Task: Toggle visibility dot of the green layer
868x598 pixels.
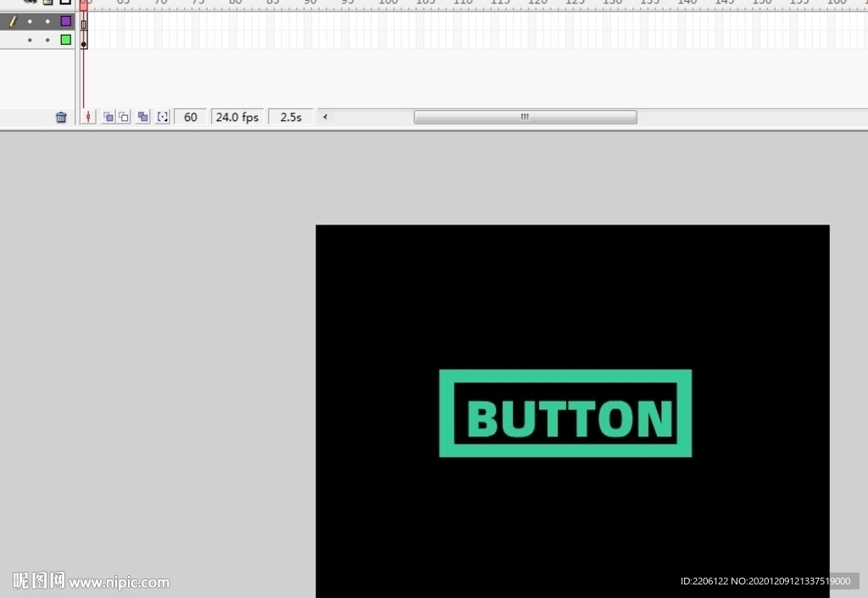Action: 30,40
